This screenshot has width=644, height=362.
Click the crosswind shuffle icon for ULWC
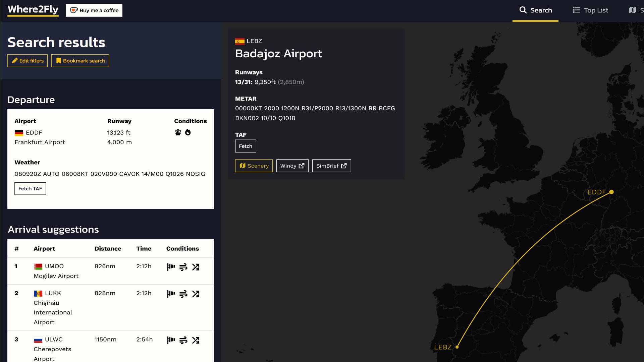click(196, 340)
